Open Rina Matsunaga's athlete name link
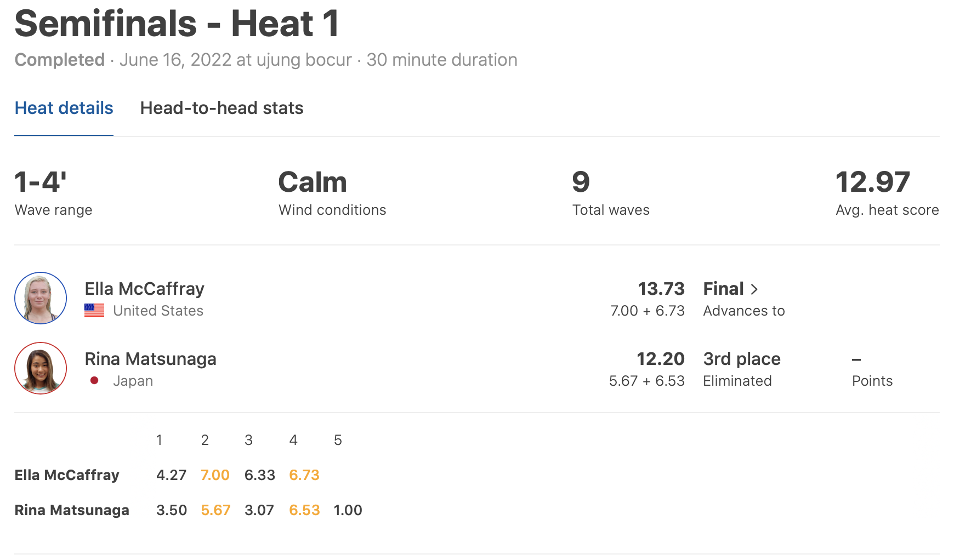Screen dimensions: 954x560 point(150,359)
